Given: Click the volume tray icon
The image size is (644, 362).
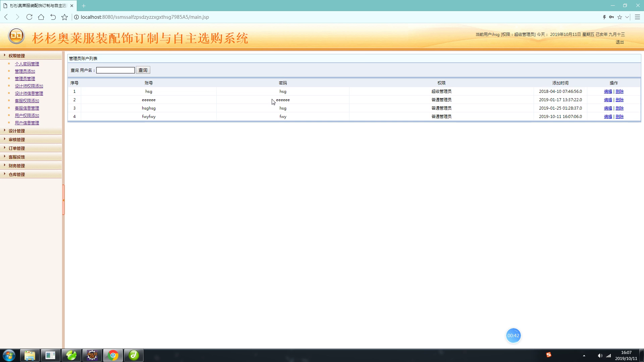Looking at the screenshot, I should click(600, 356).
